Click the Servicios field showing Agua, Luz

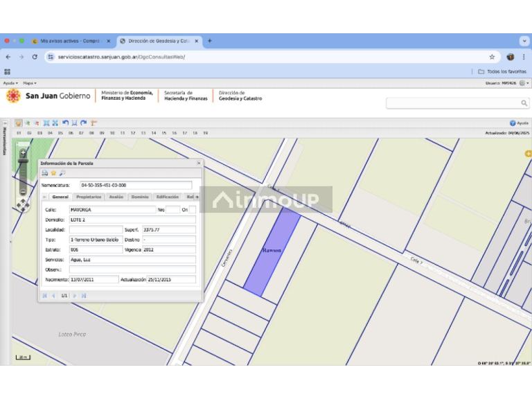coord(132,260)
